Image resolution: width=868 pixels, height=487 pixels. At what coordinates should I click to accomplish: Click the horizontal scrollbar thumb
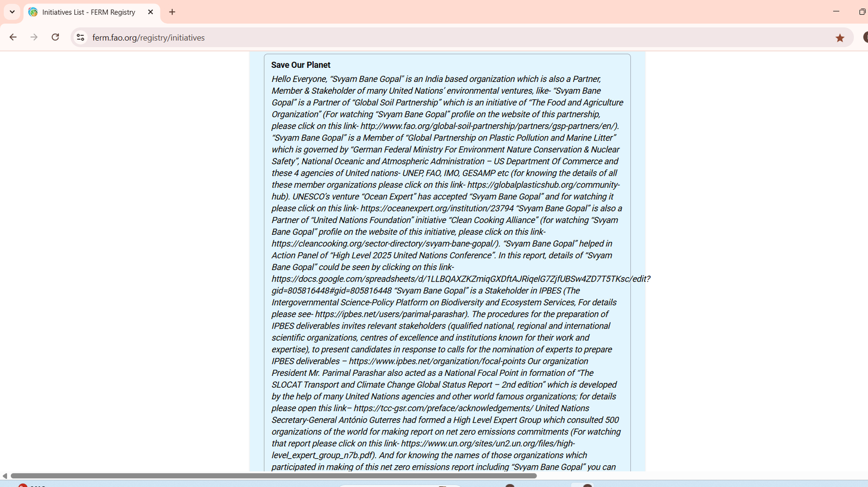[273, 476]
